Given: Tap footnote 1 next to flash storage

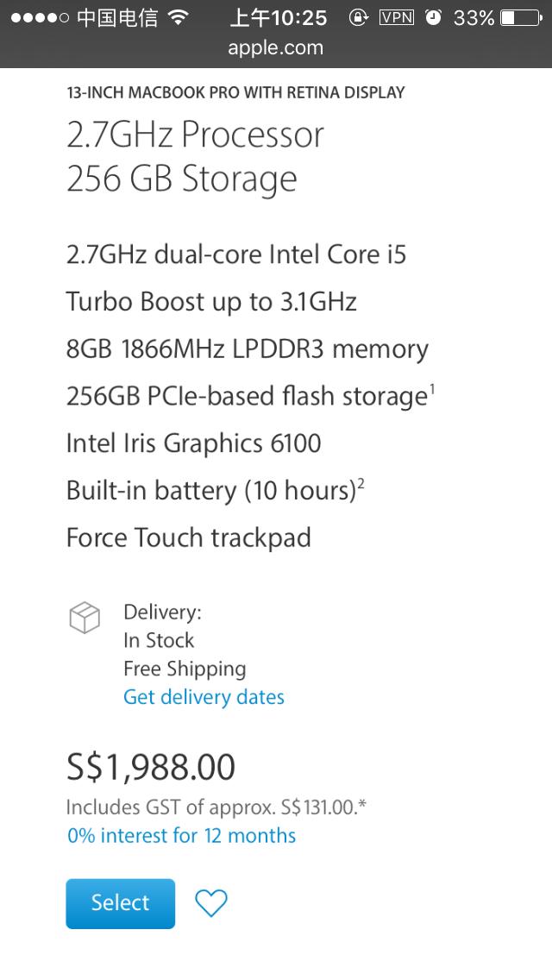Looking at the screenshot, I should (431, 389).
